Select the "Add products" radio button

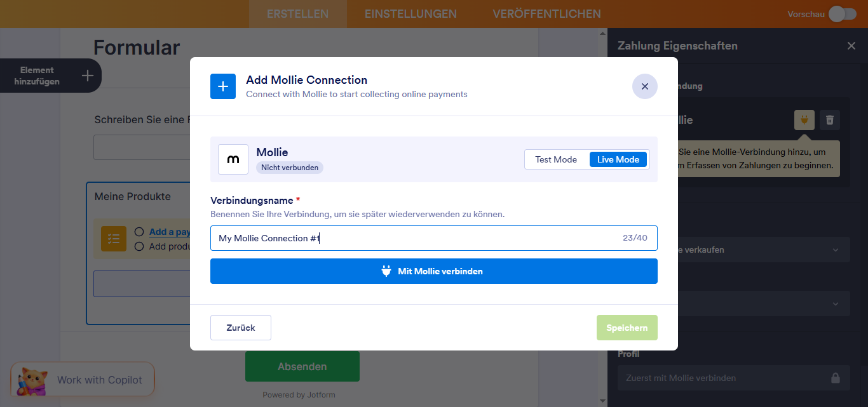139,246
